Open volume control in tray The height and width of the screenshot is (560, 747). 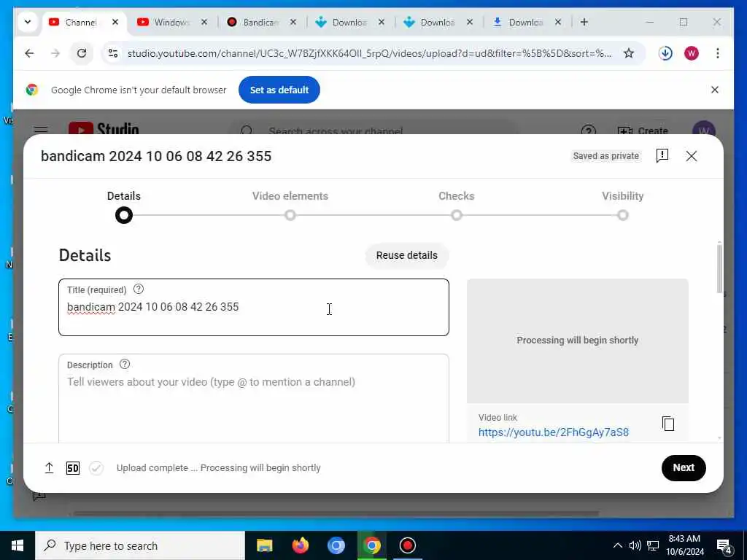635,545
